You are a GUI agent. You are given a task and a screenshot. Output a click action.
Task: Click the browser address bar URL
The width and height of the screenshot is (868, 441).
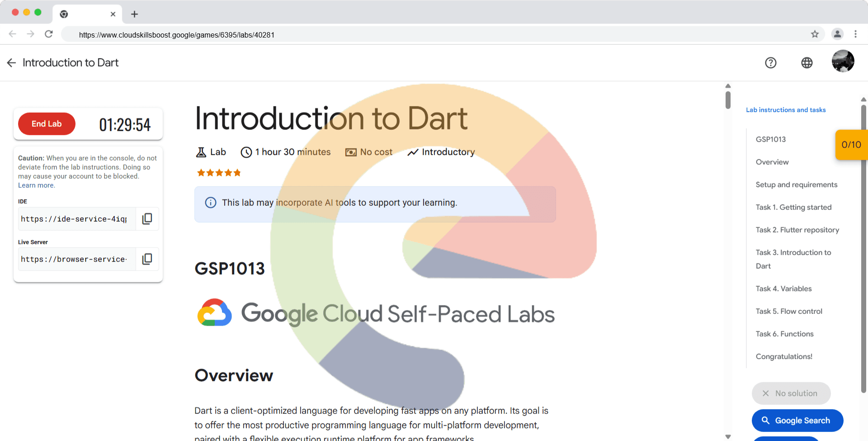coord(176,35)
